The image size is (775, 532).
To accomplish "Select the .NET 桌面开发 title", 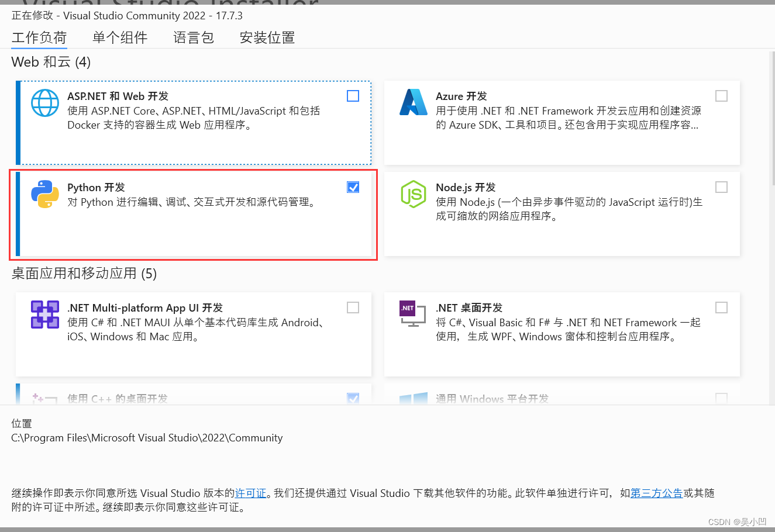I will (469, 308).
